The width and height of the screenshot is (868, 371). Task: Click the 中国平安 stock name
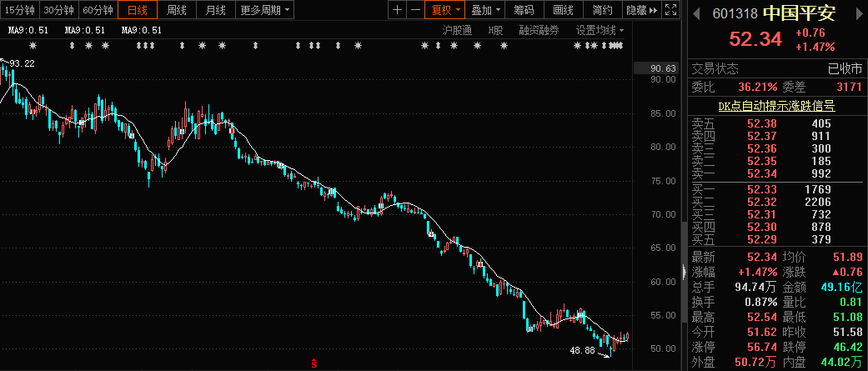tap(800, 13)
